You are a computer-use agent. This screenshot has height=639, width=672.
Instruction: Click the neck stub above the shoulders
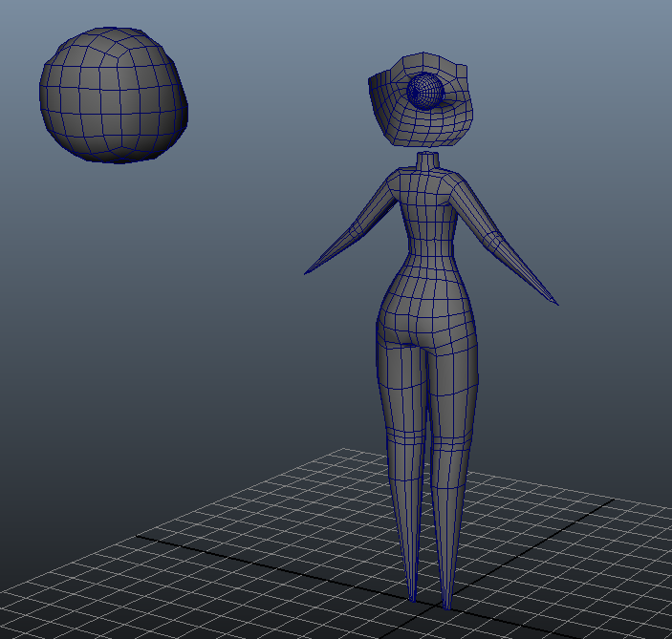tap(428, 160)
